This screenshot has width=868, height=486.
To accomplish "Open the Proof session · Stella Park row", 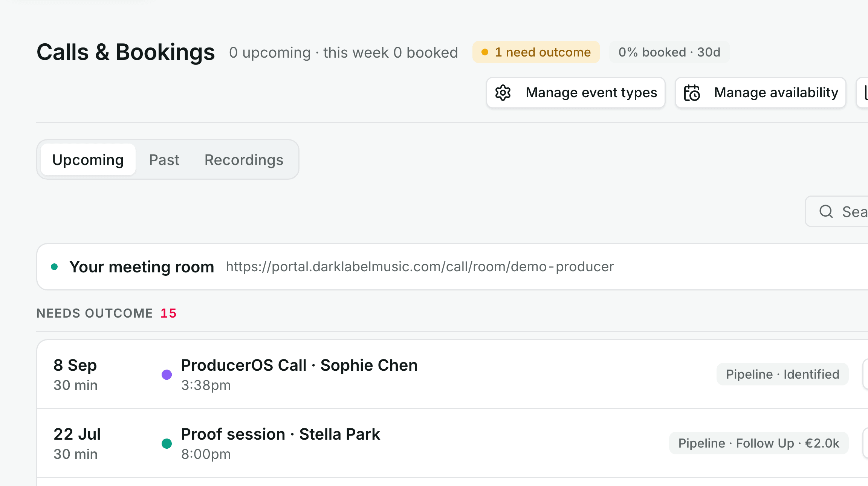I will tap(452, 443).
